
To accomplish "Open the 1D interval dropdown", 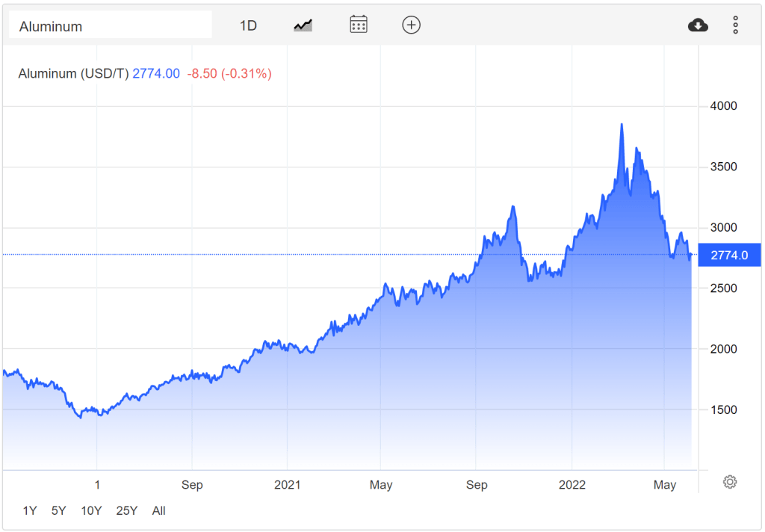I will pos(248,25).
